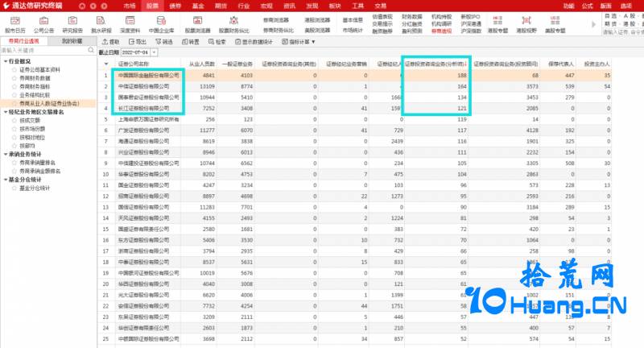
Task: Star the 证券公司基本资料 item
Action: (14, 70)
